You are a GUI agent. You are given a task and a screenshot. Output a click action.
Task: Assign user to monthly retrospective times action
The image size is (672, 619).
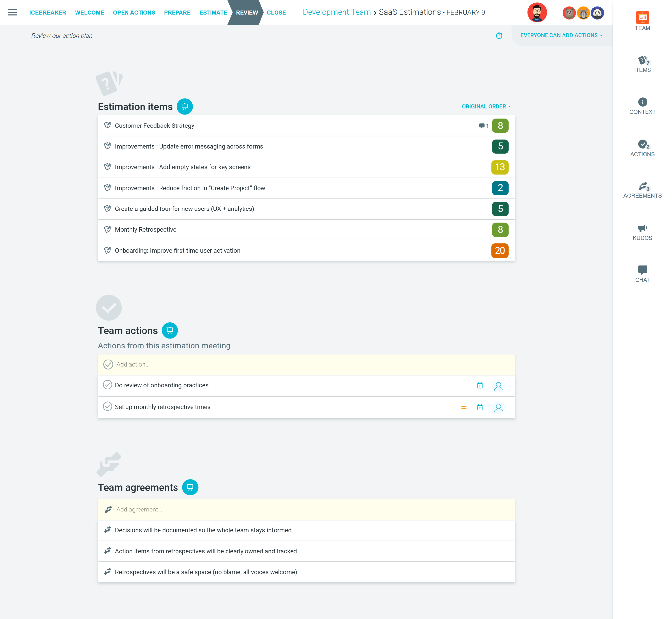(498, 408)
